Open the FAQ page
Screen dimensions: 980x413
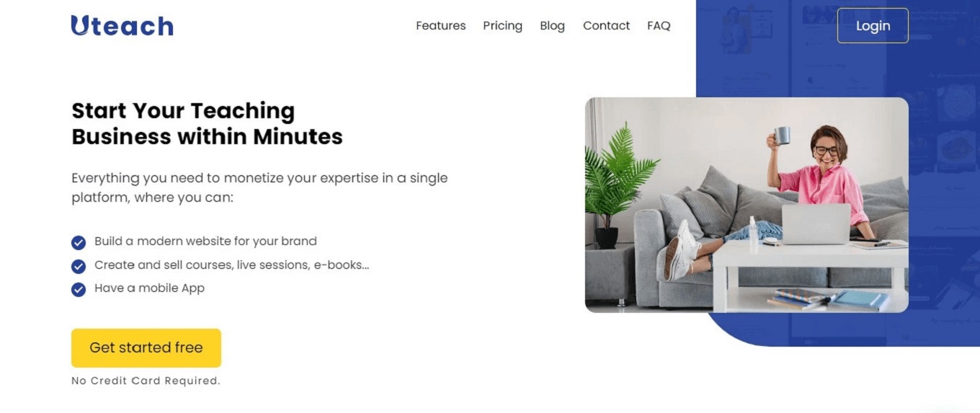coord(659,26)
